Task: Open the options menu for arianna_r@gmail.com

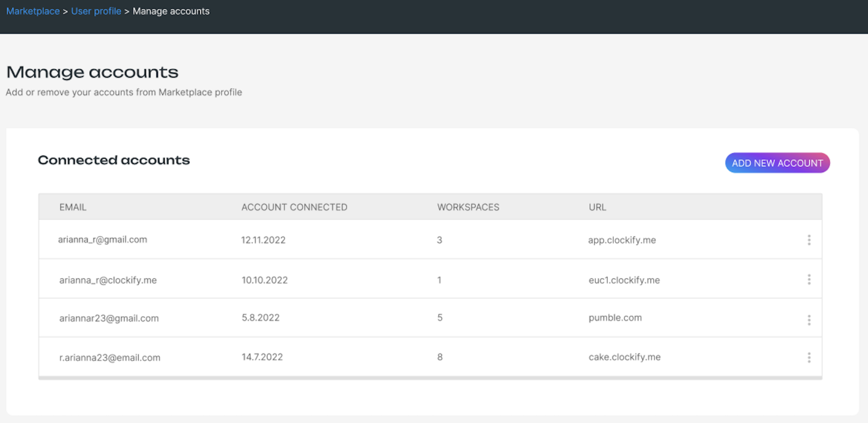Action: pyautogui.click(x=809, y=240)
